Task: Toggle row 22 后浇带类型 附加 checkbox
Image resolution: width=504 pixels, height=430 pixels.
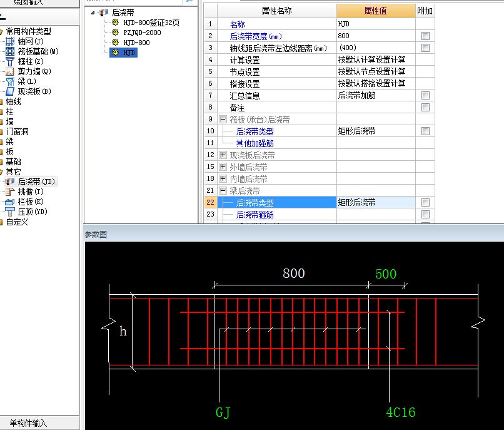Action: pos(425,202)
